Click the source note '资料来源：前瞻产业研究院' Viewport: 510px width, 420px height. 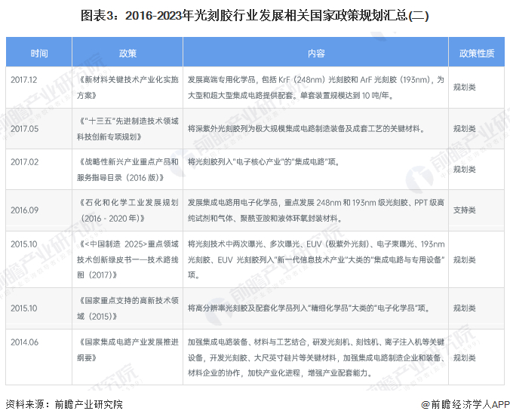click(x=64, y=404)
